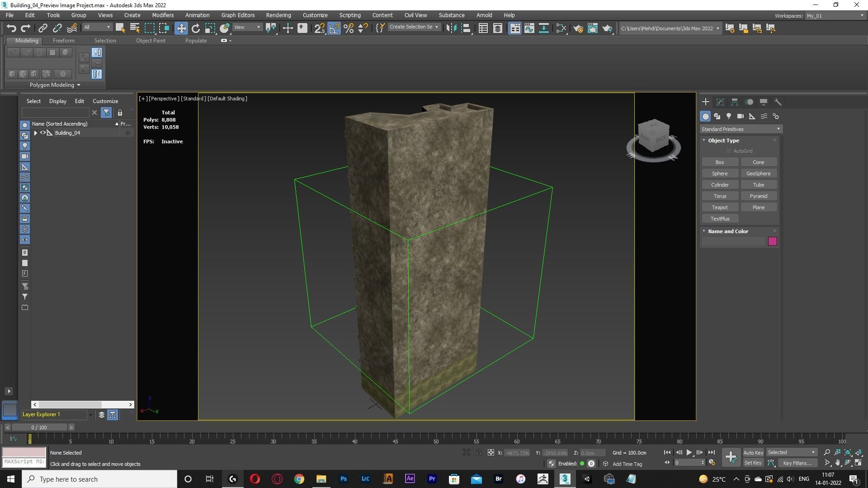Select Geometry category circle icon
Viewport: 868px width, 488px height.
tap(705, 116)
